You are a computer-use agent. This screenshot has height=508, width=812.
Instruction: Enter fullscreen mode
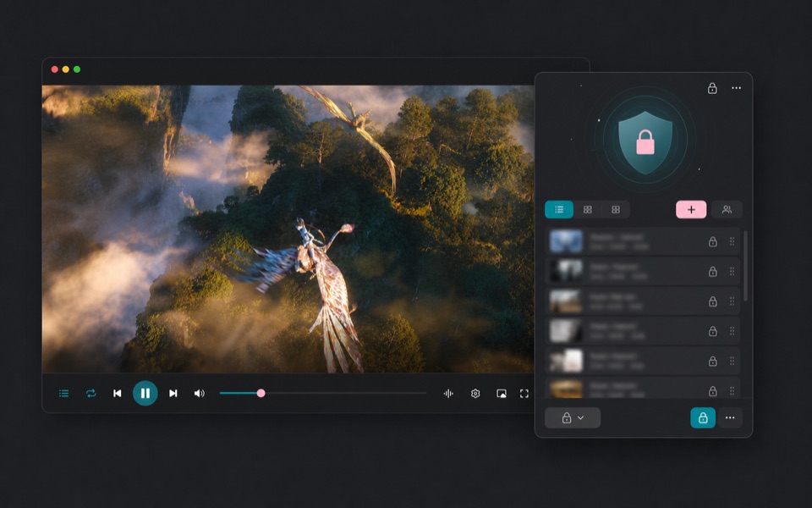(524, 394)
